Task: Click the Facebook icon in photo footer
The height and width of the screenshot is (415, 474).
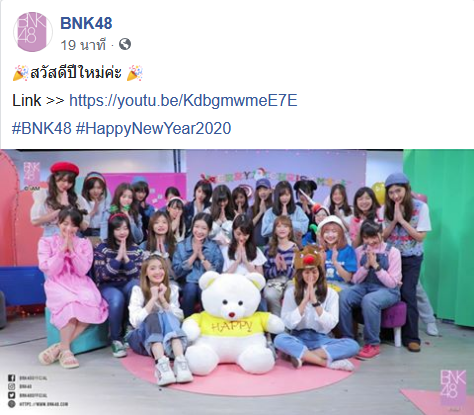Action: click(12, 378)
